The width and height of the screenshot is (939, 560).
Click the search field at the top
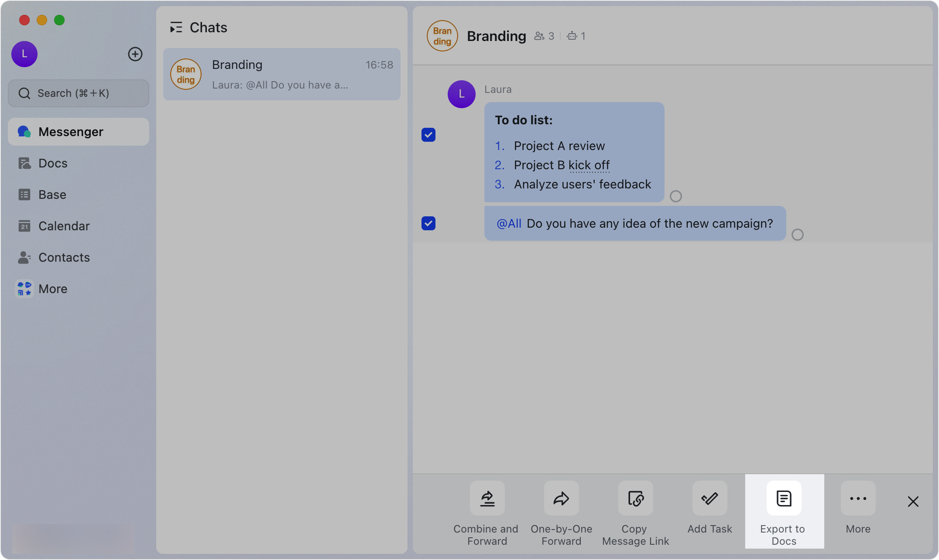click(79, 93)
